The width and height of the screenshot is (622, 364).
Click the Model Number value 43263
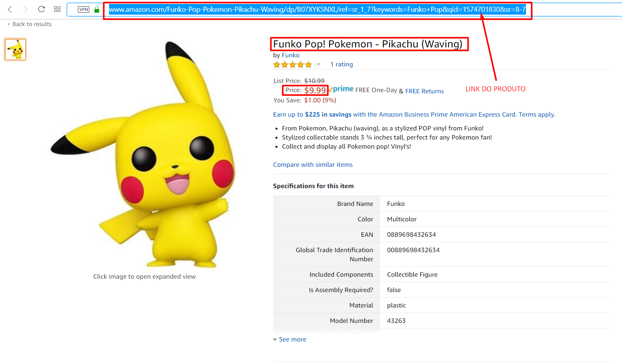coord(396,321)
